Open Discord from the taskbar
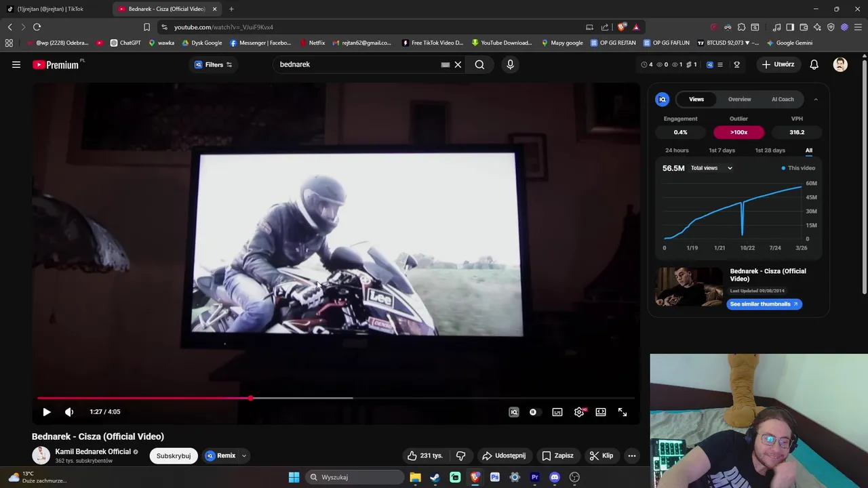This screenshot has height=488, width=868. (555, 477)
